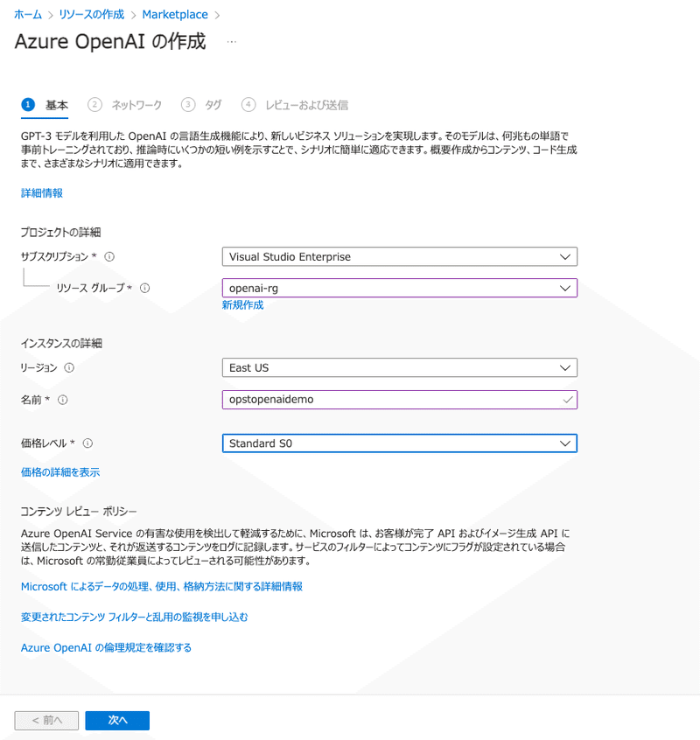Click the pricing tier info icon
This screenshot has height=740, width=700.
[x=90, y=443]
